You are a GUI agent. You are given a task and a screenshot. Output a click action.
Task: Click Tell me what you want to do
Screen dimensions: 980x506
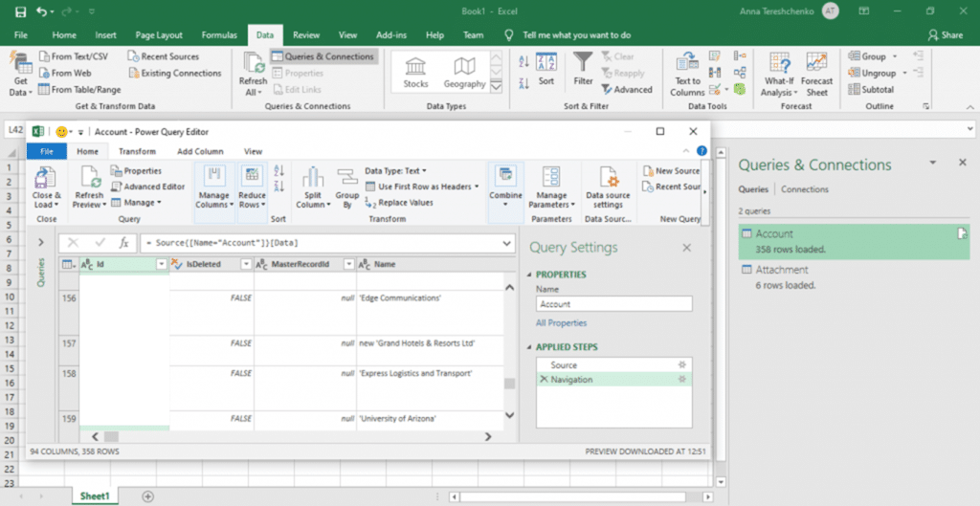[576, 35]
